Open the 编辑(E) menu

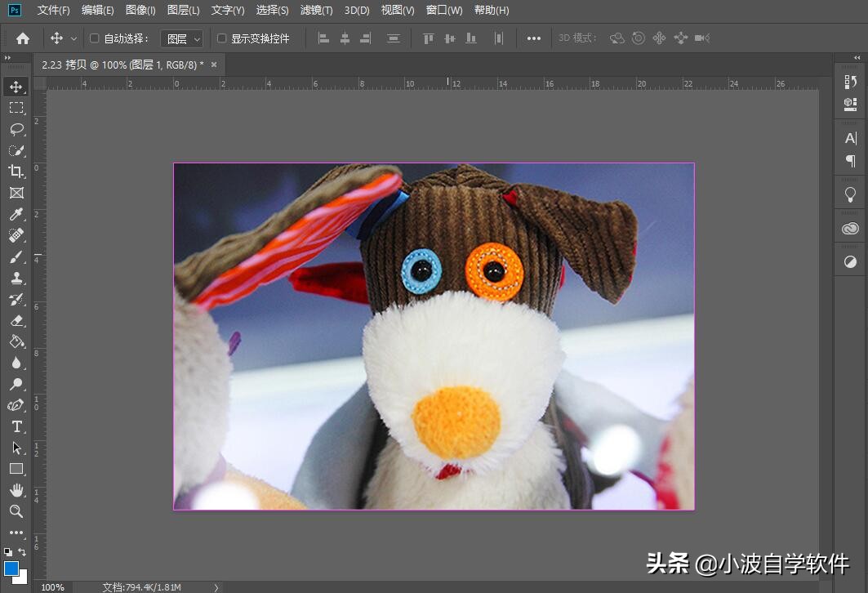pos(97,10)
